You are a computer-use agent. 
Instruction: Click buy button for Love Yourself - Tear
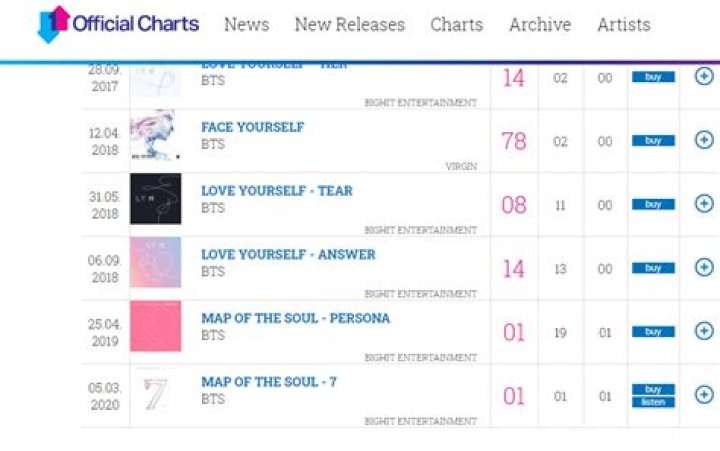(x=653, y=204)
